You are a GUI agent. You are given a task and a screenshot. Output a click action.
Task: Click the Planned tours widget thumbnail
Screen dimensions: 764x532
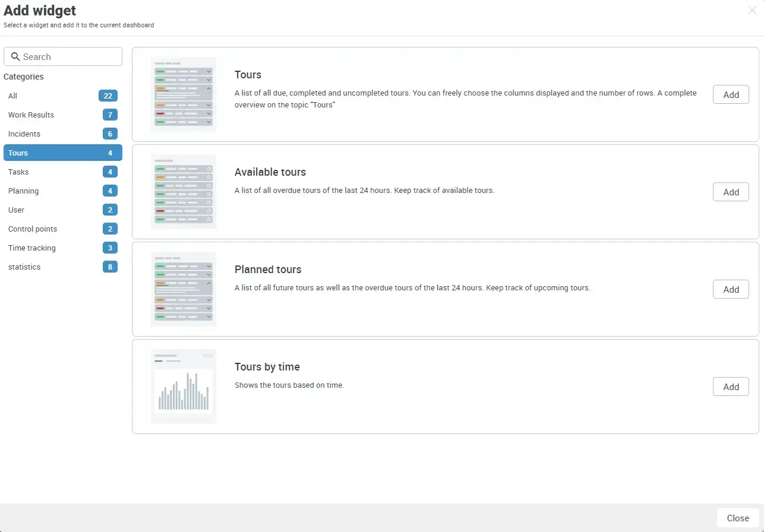tap(184, 289)
